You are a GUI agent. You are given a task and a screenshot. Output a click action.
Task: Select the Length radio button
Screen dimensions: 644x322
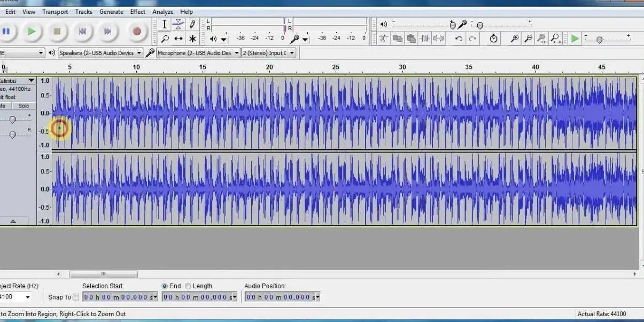coord(188,286)
